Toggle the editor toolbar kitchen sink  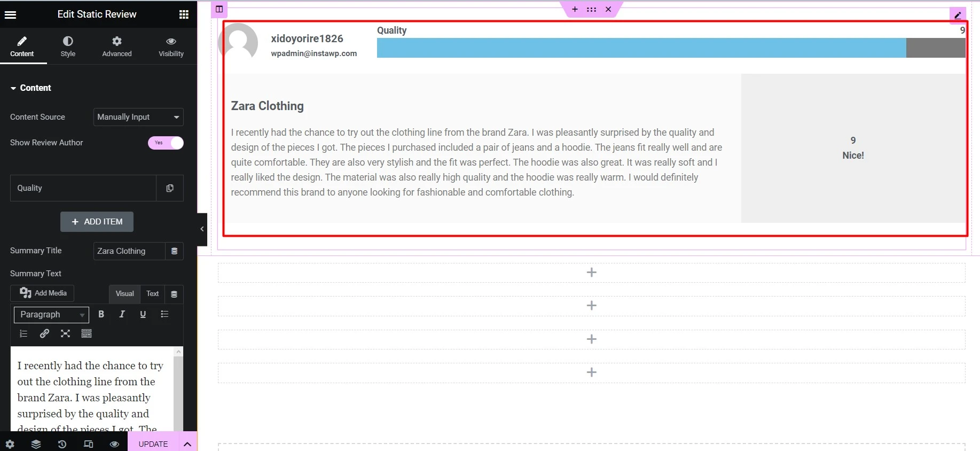[87, 333]
